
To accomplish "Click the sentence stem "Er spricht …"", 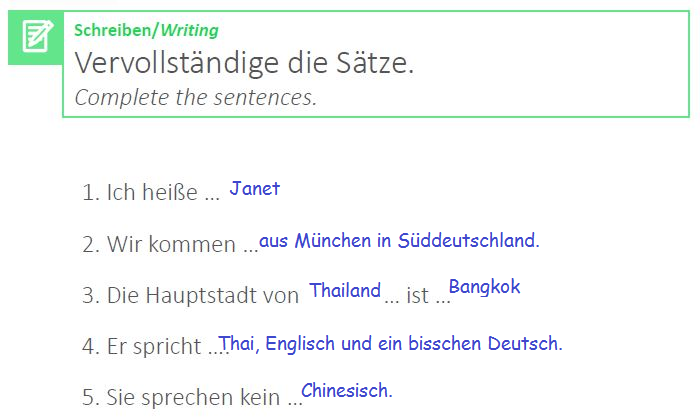I will [x=167, y=347].
